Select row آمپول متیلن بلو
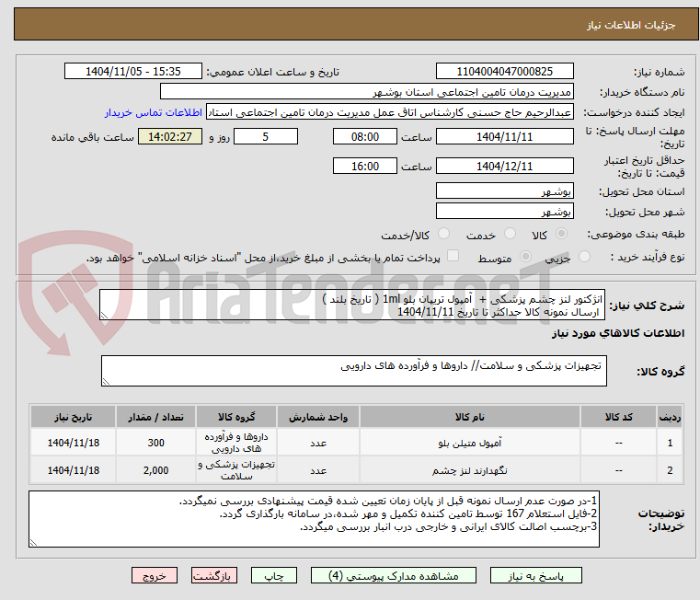The width and height of the screenshot is (700, 600). pyautogui.click(x=356, y=443)
